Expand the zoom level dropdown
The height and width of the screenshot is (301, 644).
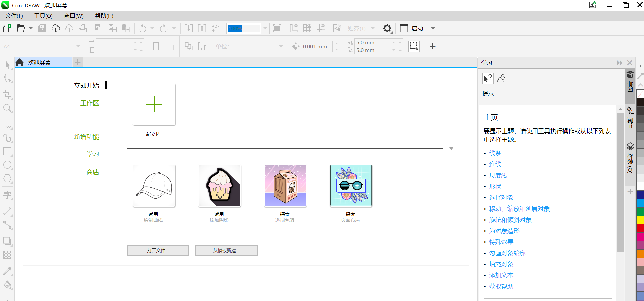click(265, 28)
